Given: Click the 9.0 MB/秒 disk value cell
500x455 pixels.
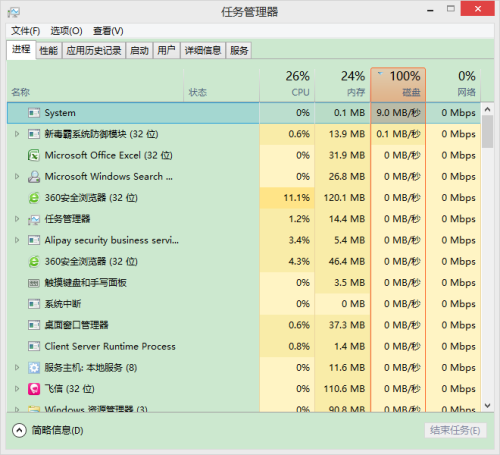Looking at the screenshot, I should pyautogui.click(x=398, y=113).
